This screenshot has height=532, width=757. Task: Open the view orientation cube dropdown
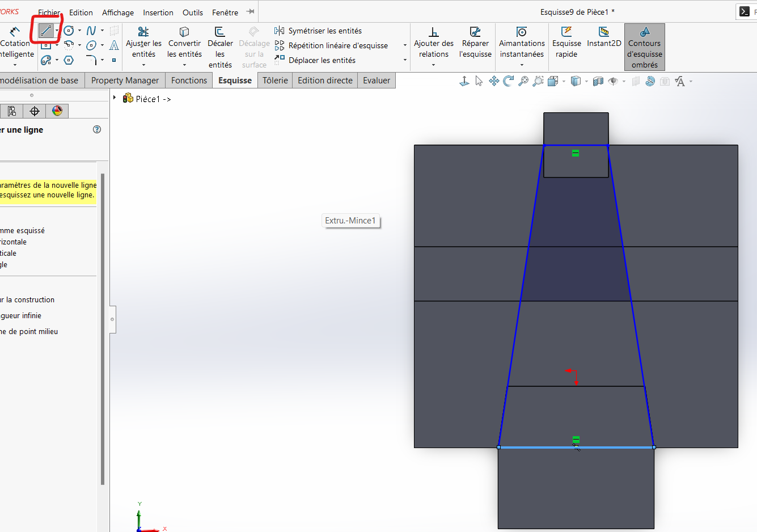(x=564, y=81)
